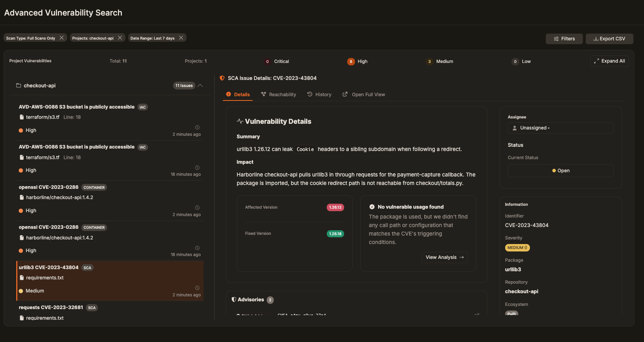The width and height of the screenshot is (644, 342).
Task: Click the History tab's clock icon
Action: tap(310, 94)
